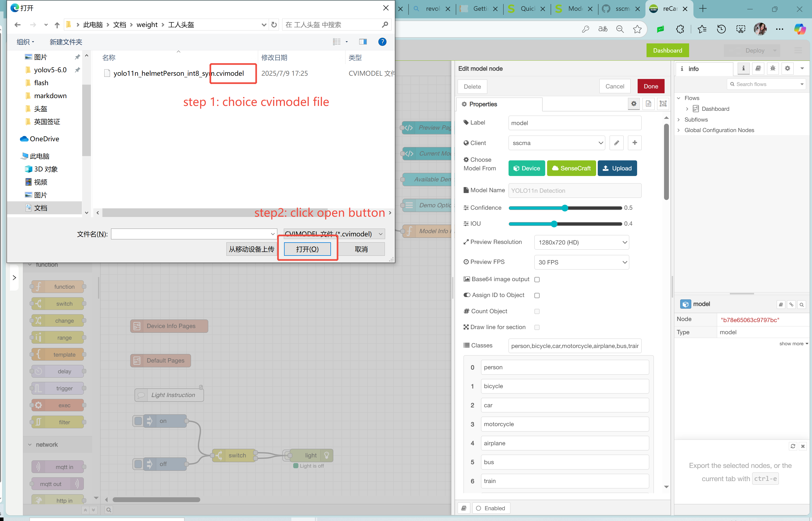Viewport: 812px width, 521px height.
Task: Click the 打开(O) open button
Action: [x=307, y=249]
